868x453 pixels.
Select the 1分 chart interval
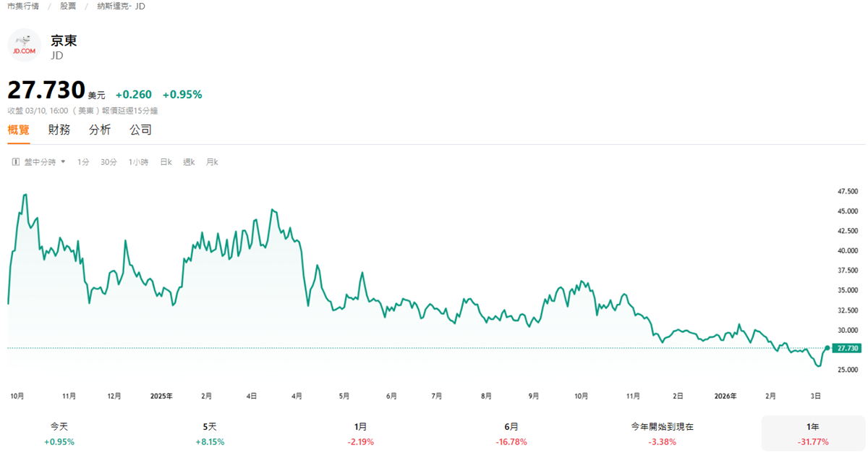pos(83,162)
